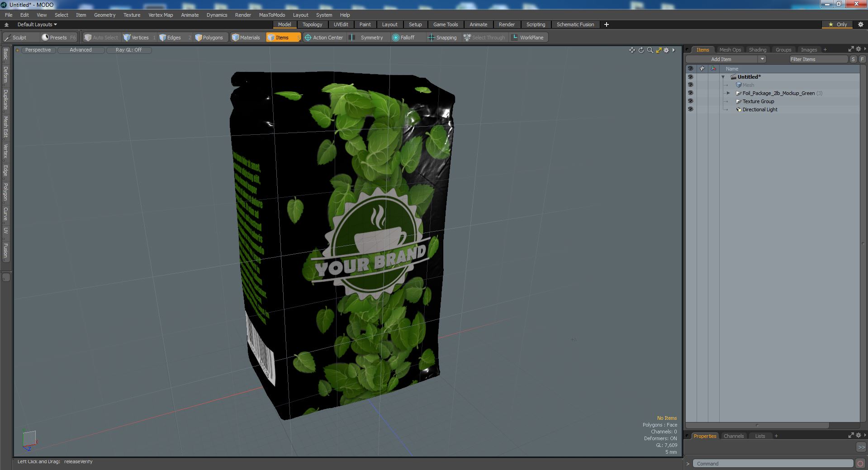Open the Deform vertical tool tab
Image resolution: width=868 pixels, height=470 pixels.
(x=5, y=75)
